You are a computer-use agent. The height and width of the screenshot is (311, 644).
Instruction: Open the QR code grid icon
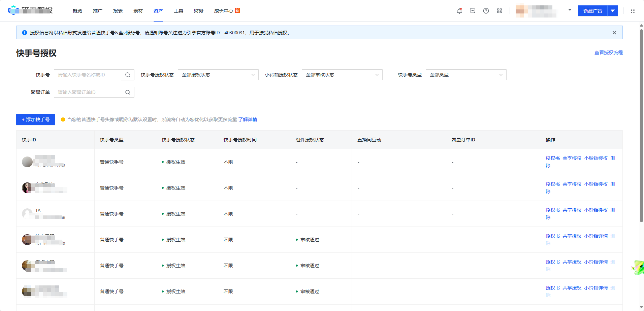click(500, 11)
